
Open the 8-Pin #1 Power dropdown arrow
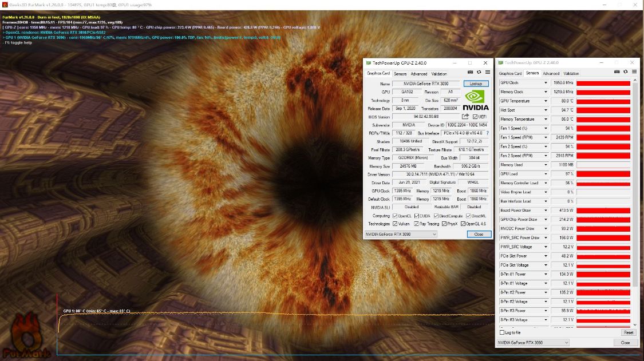546,274
